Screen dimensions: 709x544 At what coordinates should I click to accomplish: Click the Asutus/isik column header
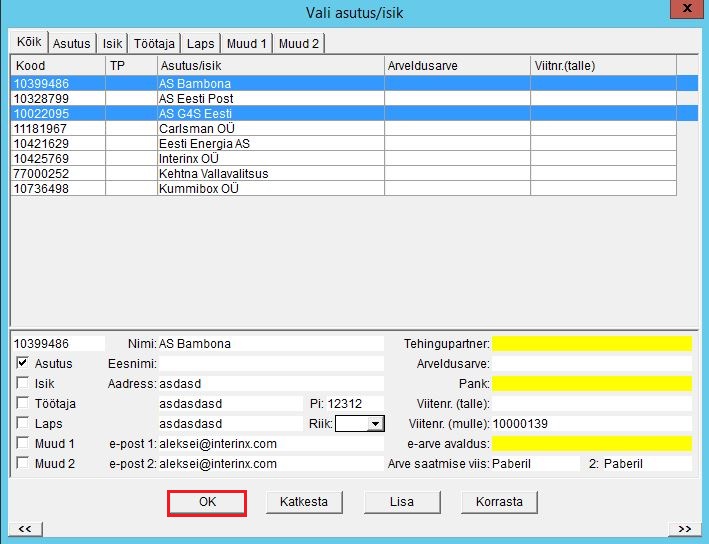tap(271, 66)
